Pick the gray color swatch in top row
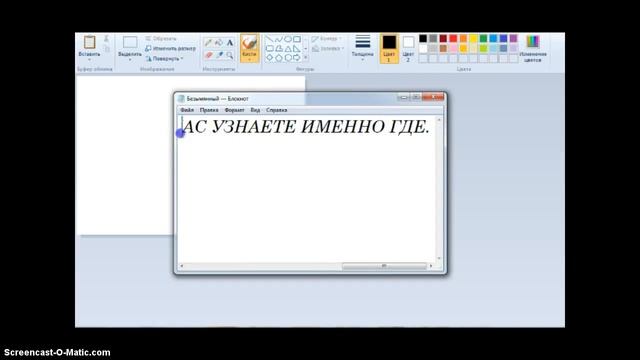 [x=433, y=38]
